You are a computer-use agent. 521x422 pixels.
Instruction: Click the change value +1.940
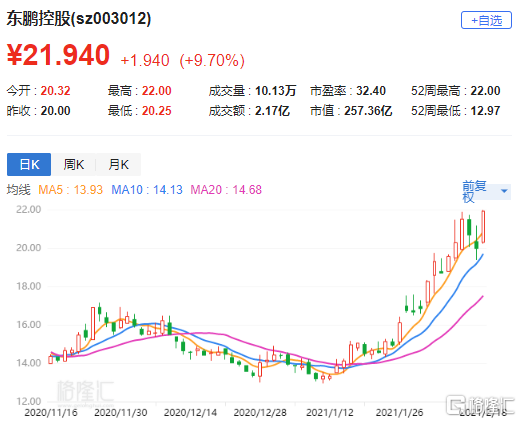click(145, 61)
